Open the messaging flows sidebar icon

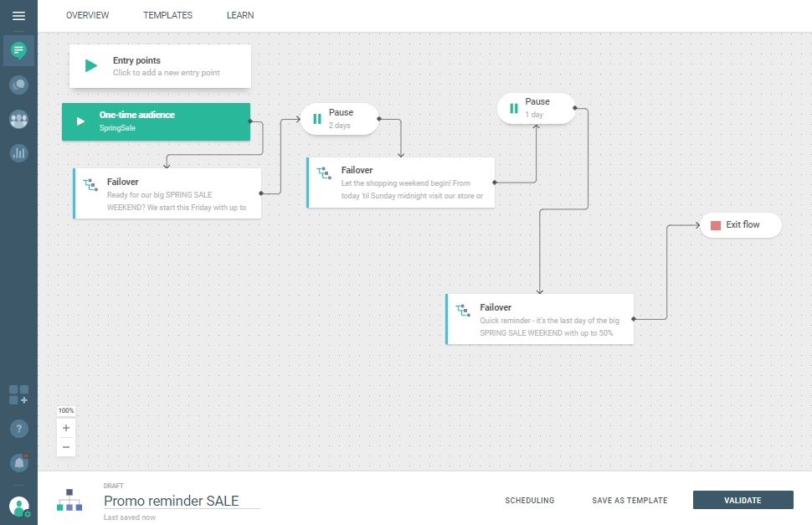18,51
